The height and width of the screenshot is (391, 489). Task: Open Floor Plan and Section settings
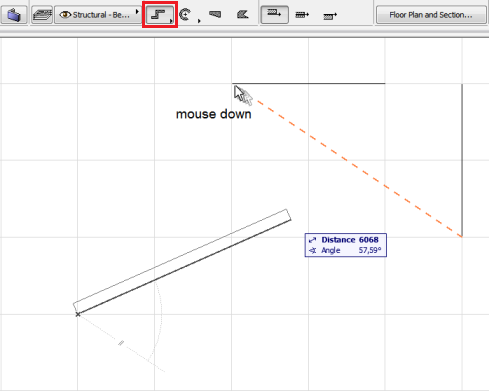[x=431, y=15]
